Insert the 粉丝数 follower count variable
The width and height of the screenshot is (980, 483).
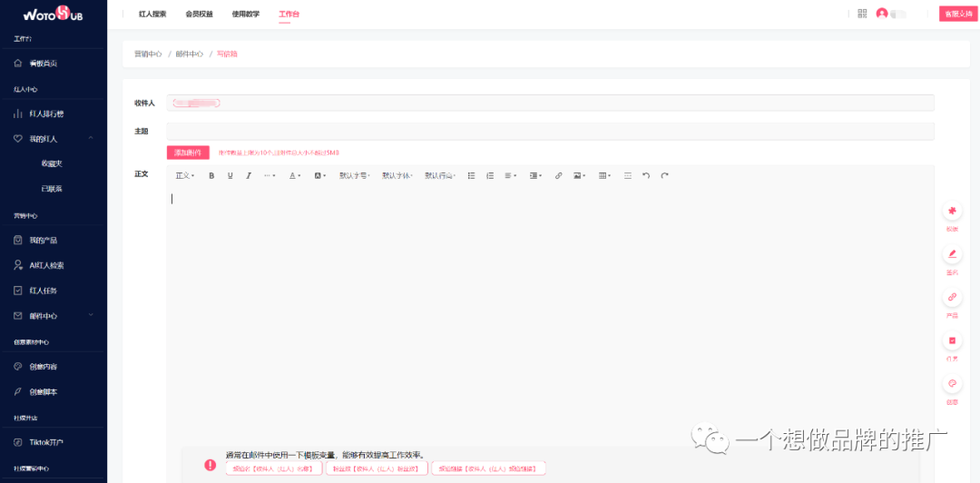(x=377, y=468)
